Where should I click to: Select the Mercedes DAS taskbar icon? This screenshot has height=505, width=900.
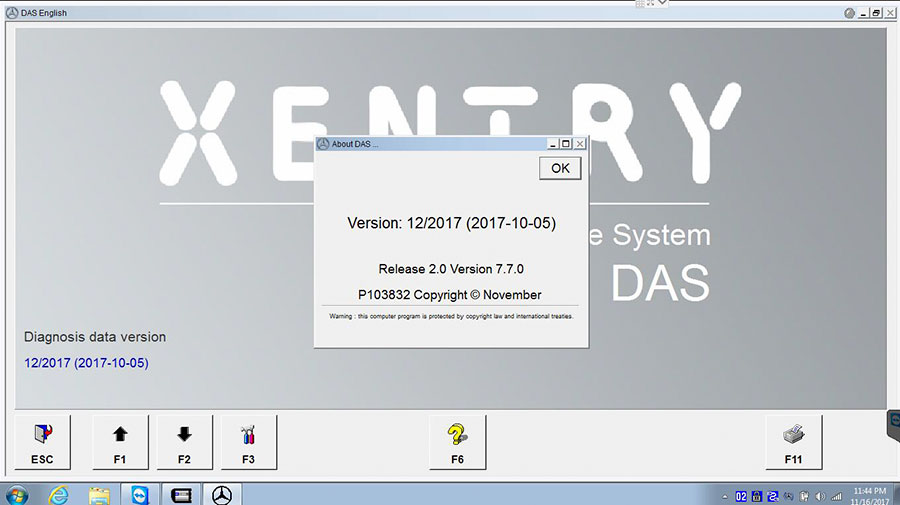pos(222,495)
